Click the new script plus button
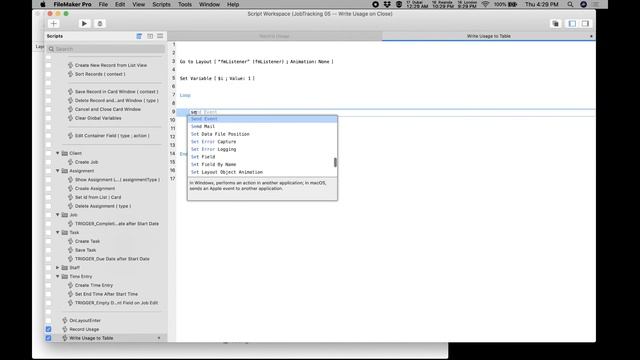 pyautogui.click(x=53, y=24)
